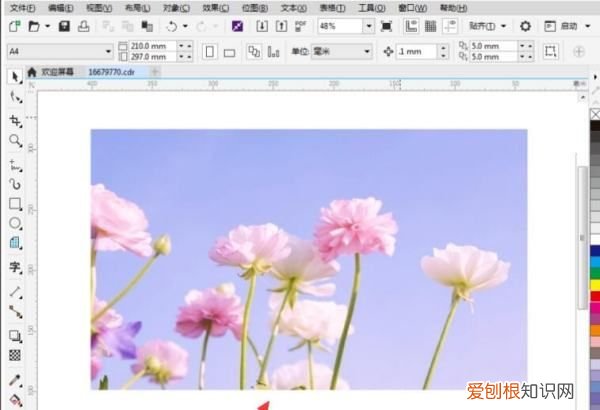Toggle Show Grid button
Screen dimensions: 600x410
[x=430, y=26]
